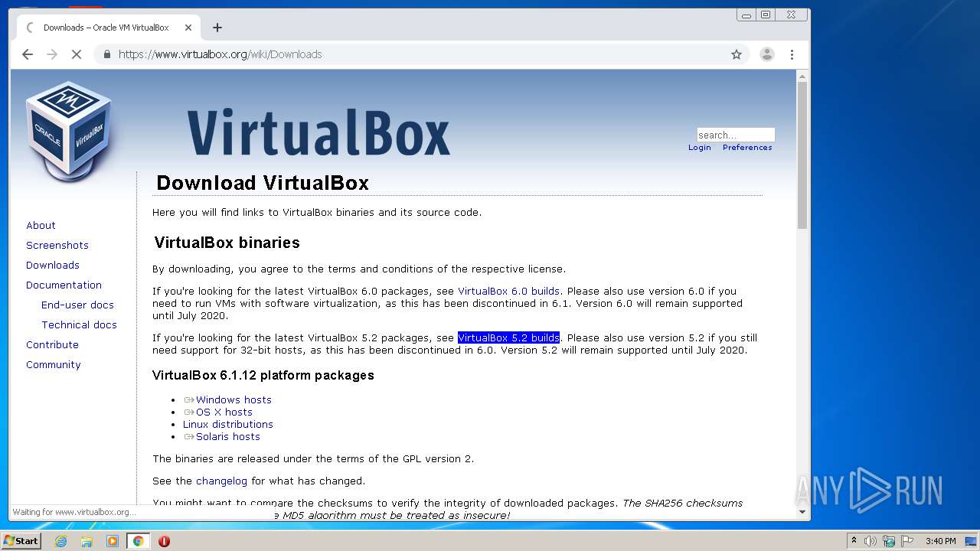Open a new tab with the plus button
This screenshot has height=551, width=980.
[217, 28]
